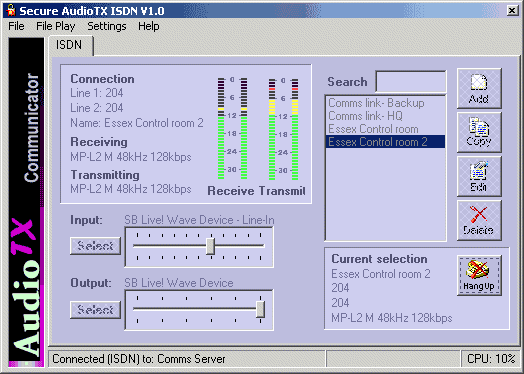Click inside the Search input field
Screen dimensions: 524x374
tap(411, 82)
